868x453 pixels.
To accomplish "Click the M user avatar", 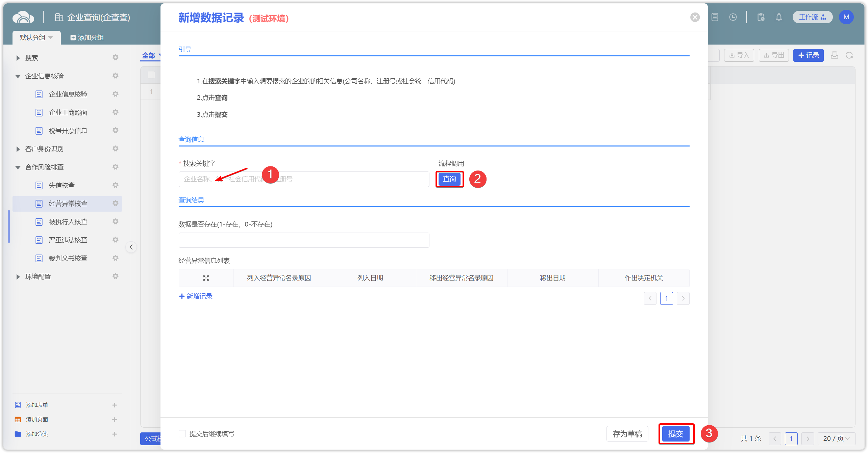I will point(846,17).
